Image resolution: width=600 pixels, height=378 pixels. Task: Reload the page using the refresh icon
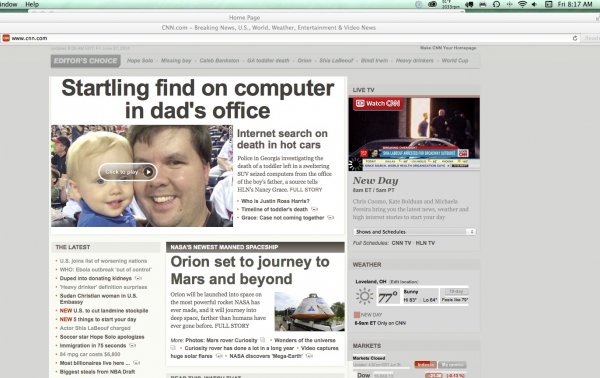[574, 38]
